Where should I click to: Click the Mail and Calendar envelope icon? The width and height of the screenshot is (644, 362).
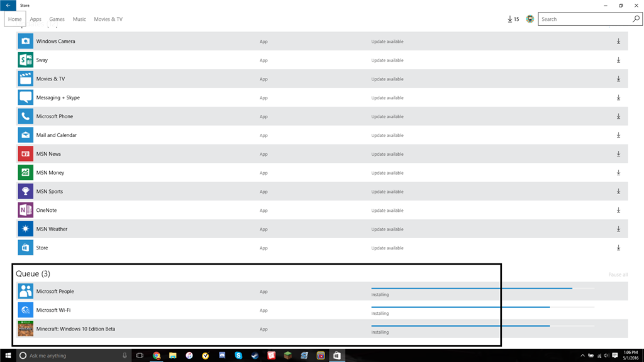(25, 135)
